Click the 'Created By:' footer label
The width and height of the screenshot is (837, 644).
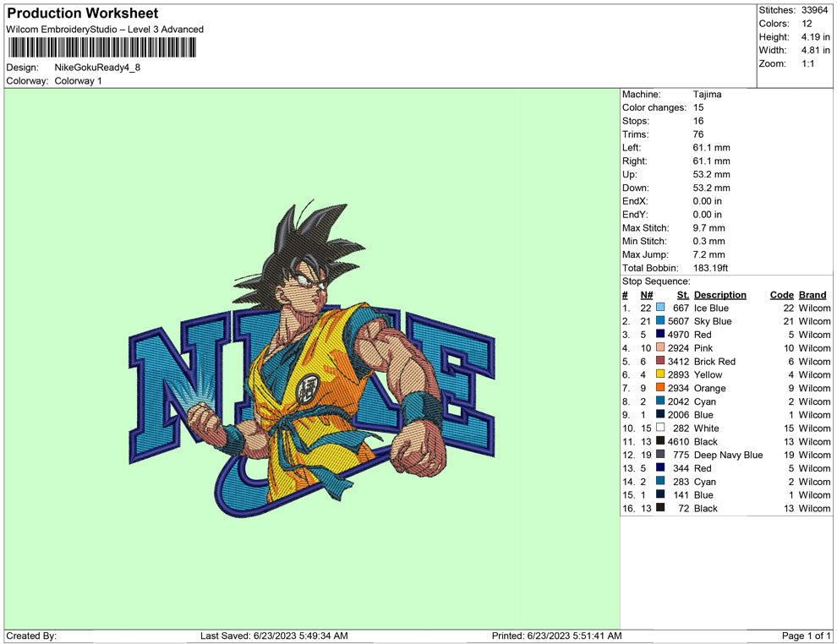point(31,636)
